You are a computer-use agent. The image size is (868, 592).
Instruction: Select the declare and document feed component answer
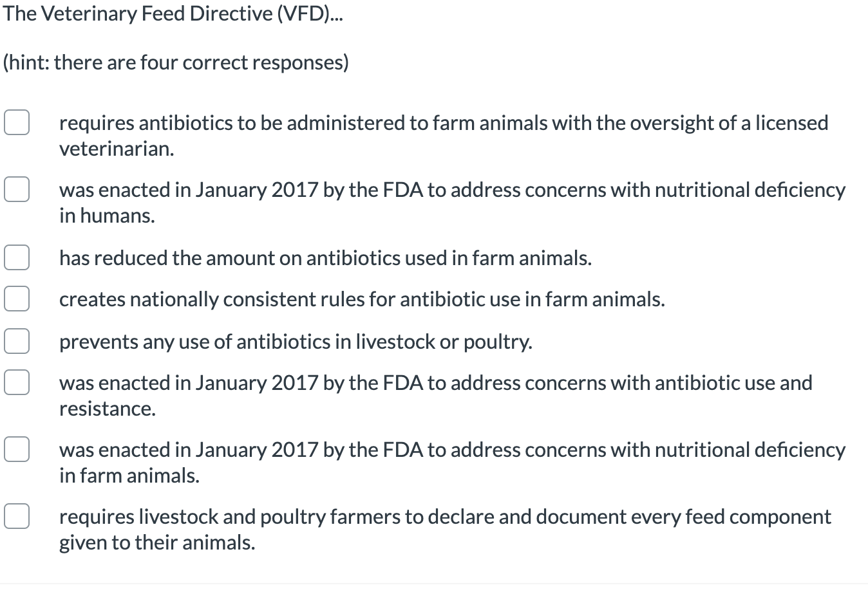coord(17,515)
